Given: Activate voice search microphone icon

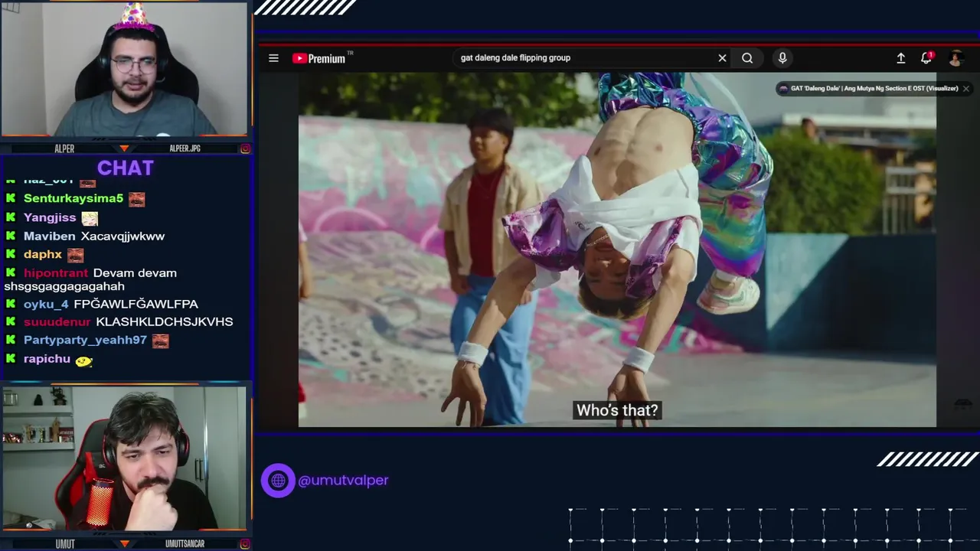Looking at the screenshot, I should point(782,58).
